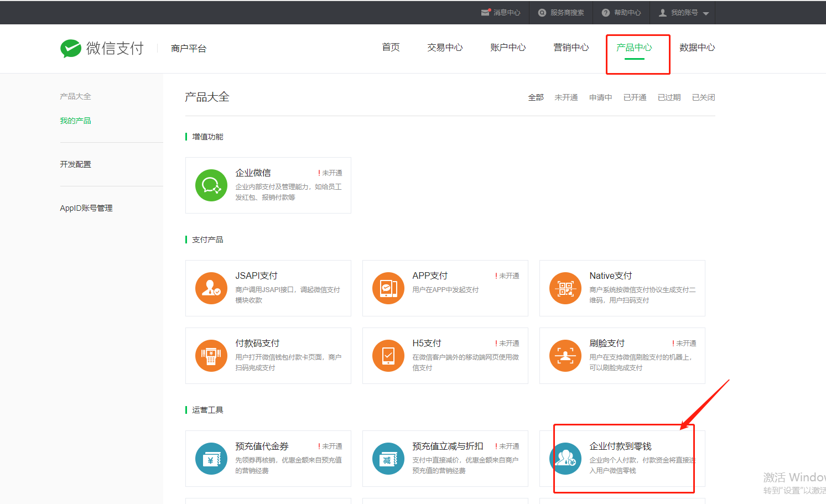Click the APP支付 product title
This screenshot has width=826, height=504.
tap(430, 276)
